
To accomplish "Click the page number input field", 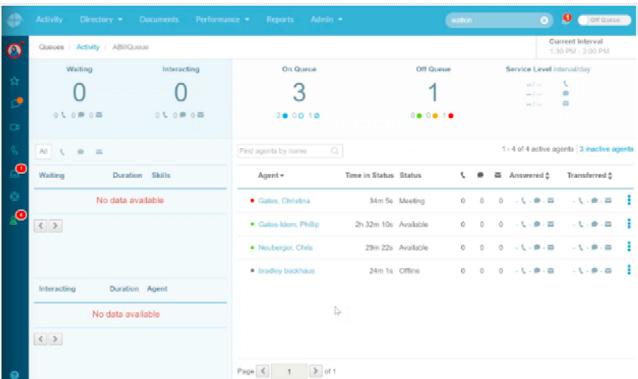I will [289, 371].
